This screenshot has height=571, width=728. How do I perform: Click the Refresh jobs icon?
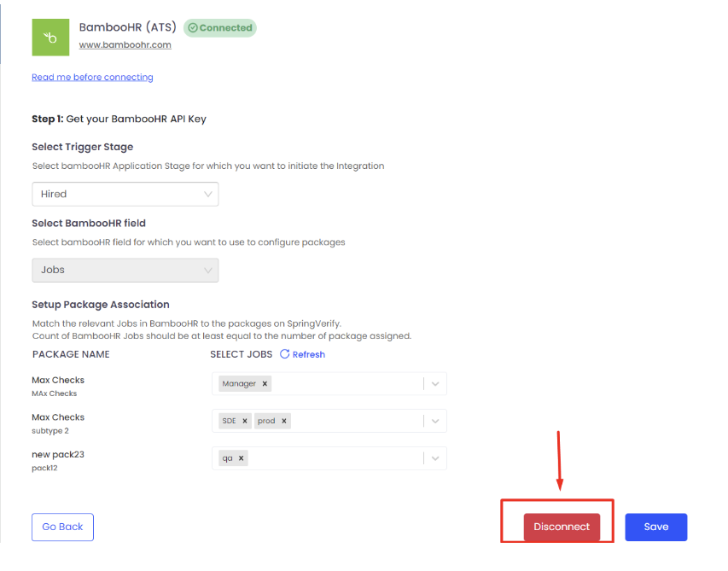[285, 354]
